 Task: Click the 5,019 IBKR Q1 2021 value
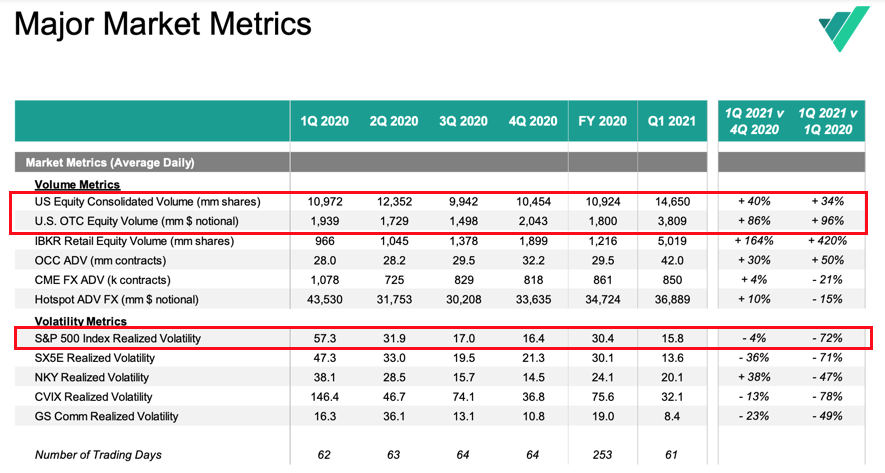click(x=672, y=241)
